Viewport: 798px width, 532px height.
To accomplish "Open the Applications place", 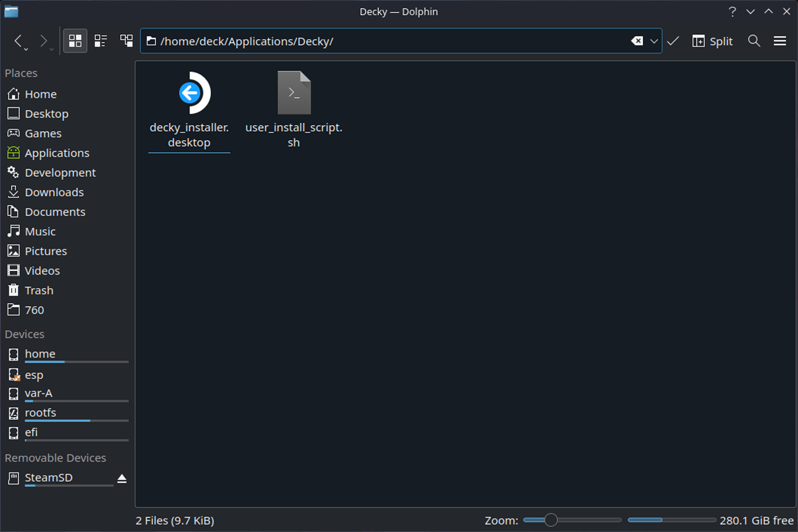I will [x=57, y=153].
